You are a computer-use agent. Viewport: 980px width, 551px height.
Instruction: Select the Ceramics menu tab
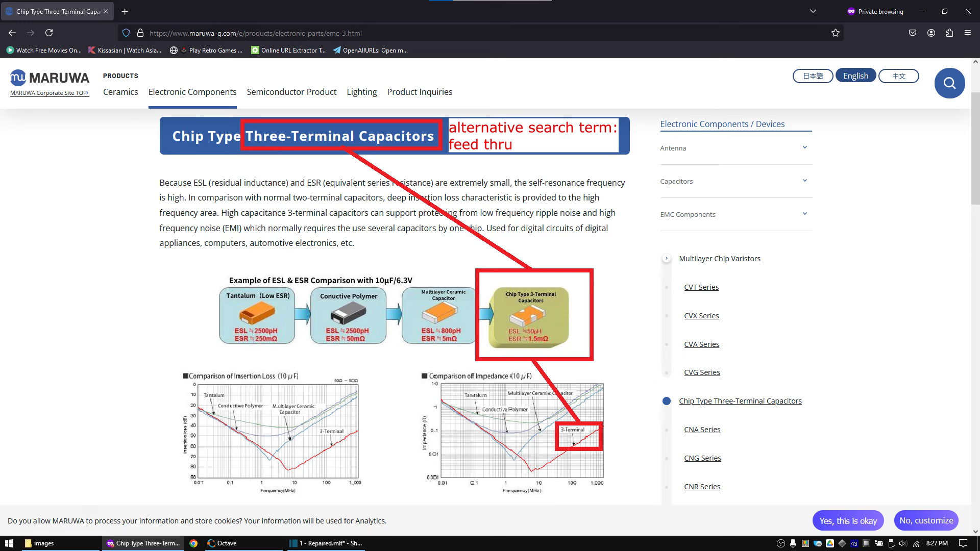tap(120, 91)
